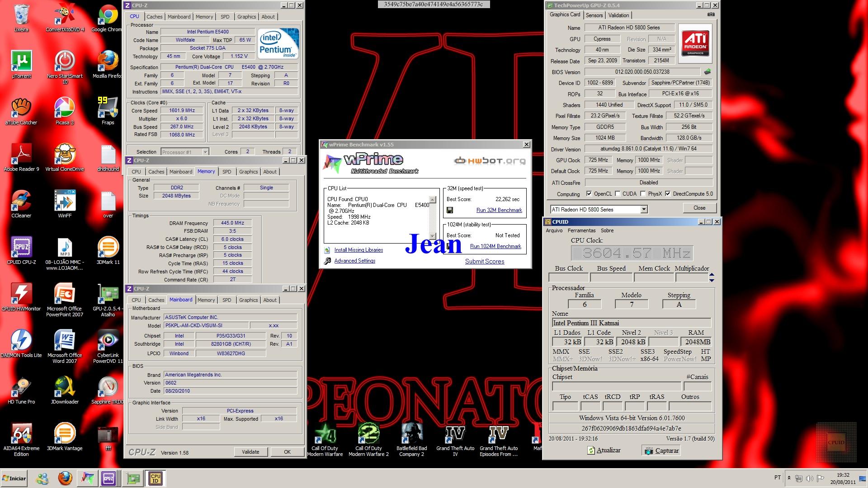Click Firefox icon on taskbar
This screenshot has width=868, height=488.
(x=65, y=479)
